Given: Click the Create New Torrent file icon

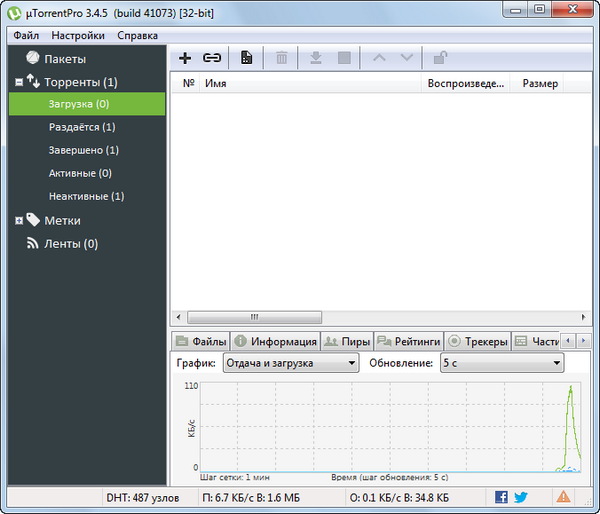Looking at the screenshot, I should tap(247, 58).
